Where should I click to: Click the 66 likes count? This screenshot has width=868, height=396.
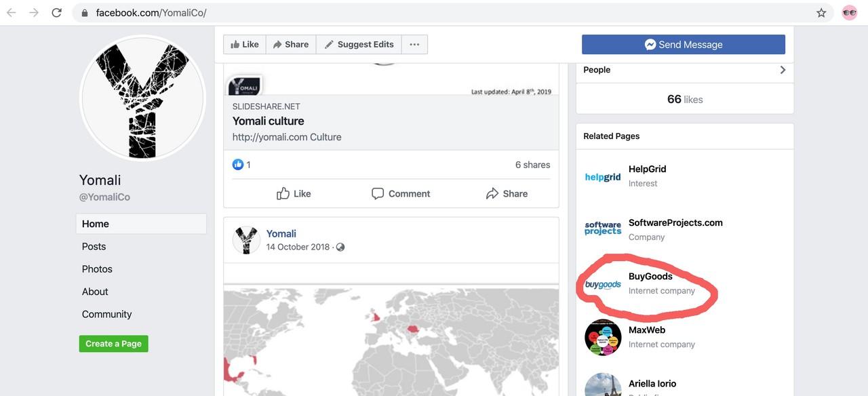(x=685, y=99)
